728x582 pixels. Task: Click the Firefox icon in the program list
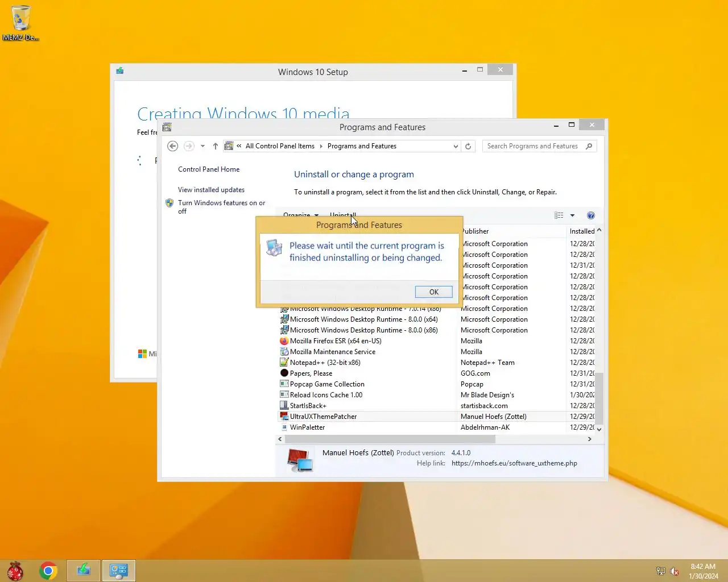point(284,341)
